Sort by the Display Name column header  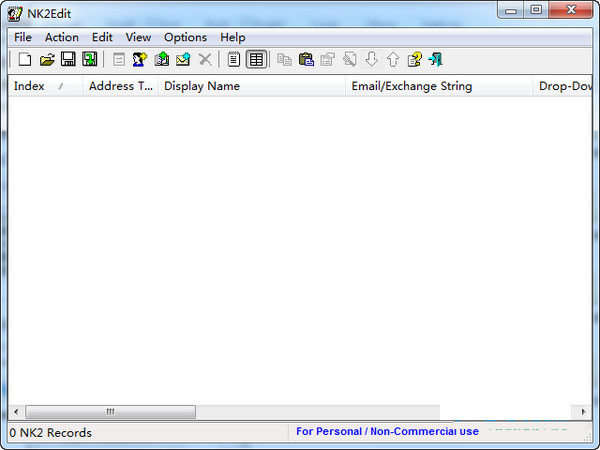(x=252, y=86)
